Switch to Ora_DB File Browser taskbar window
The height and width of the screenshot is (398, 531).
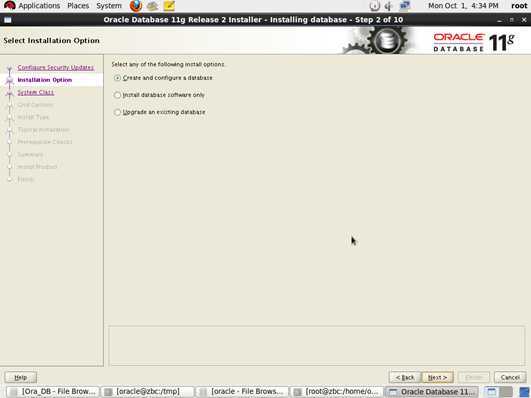coord(52,392)
